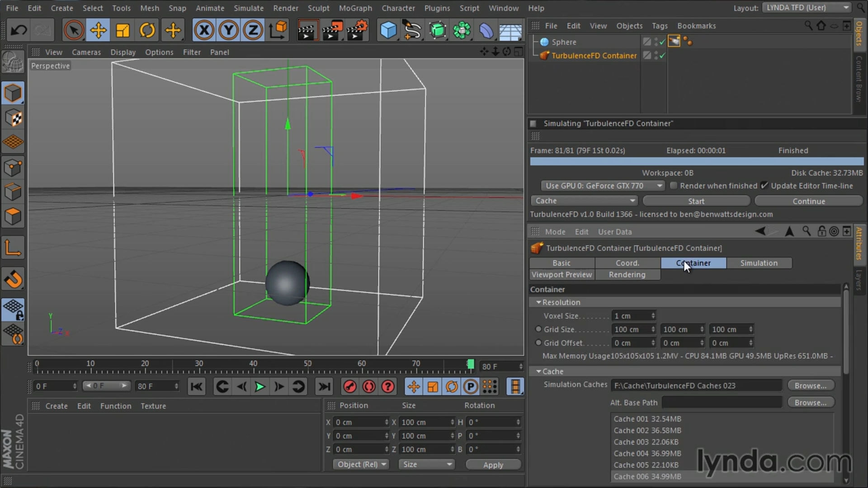868x488 pixels.
Task: Open the Edit Render Settings icon
Action: pos(357,30)
